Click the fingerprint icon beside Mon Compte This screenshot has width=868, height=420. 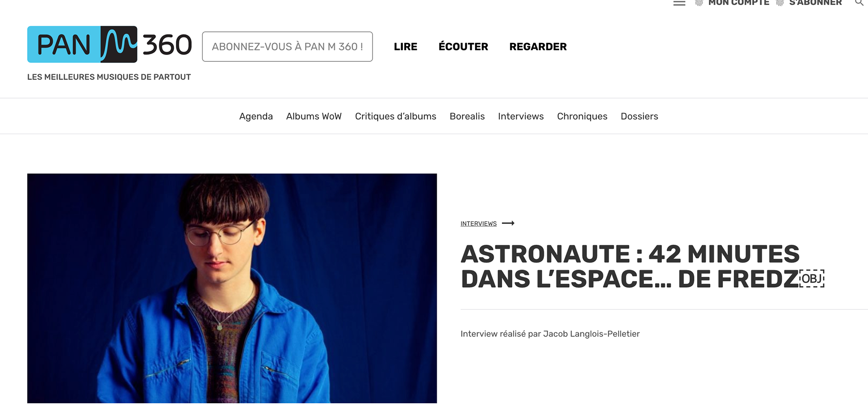[699, 3]
